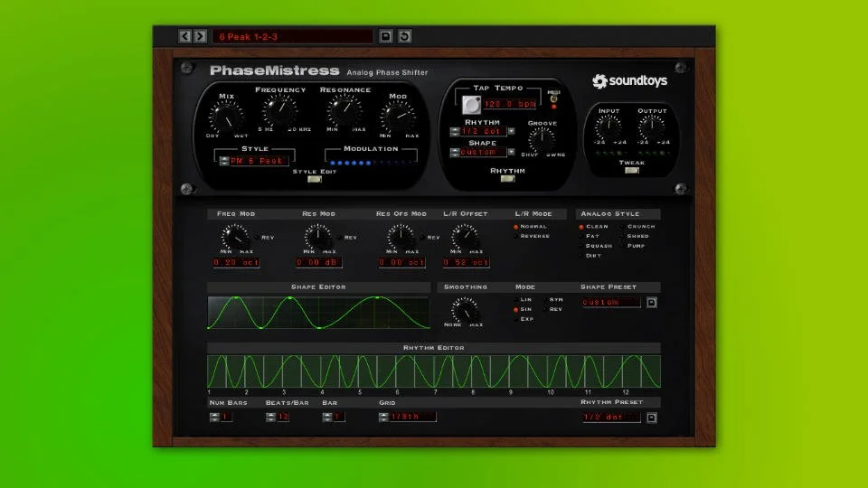Select Dirt analog style

(581, 256)
